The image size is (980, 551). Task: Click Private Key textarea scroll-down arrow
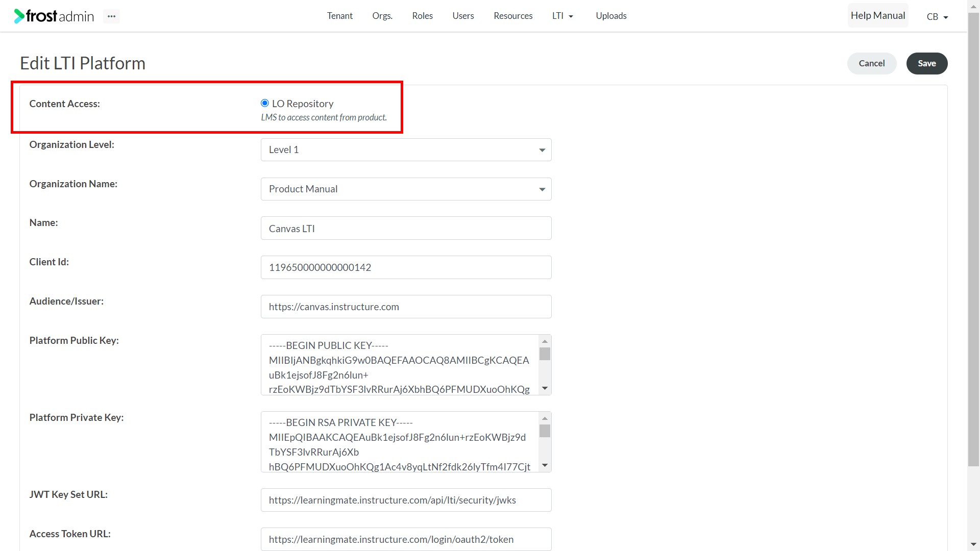pos(545,465)
